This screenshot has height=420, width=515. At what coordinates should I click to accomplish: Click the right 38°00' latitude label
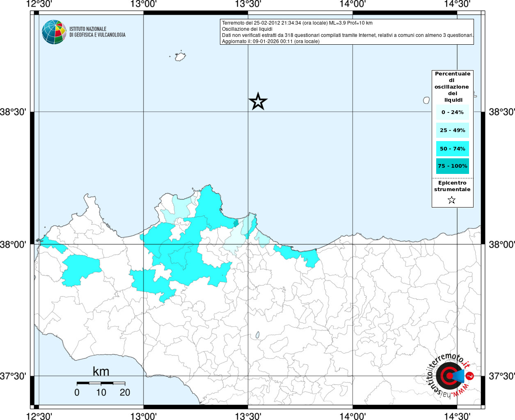[x=501, y=244]
